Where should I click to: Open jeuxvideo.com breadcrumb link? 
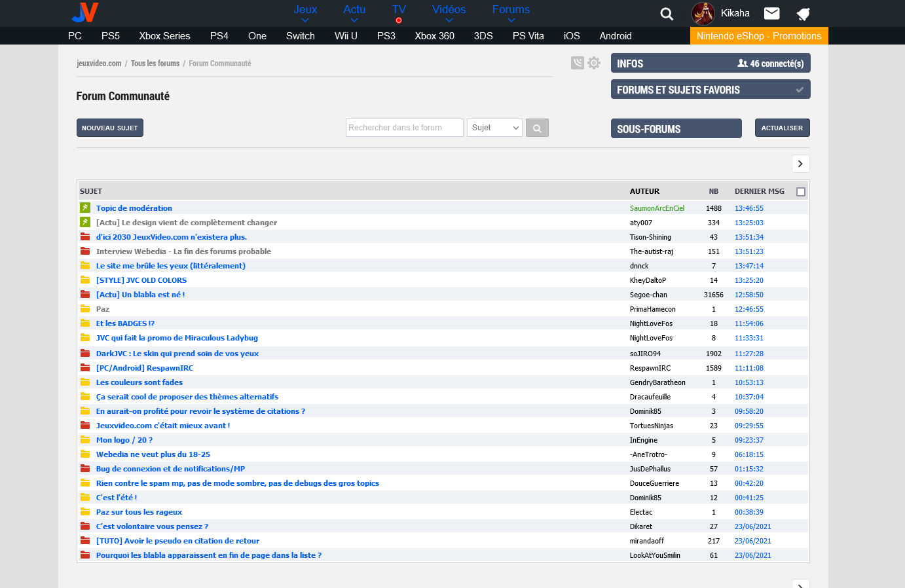point(99,64)
